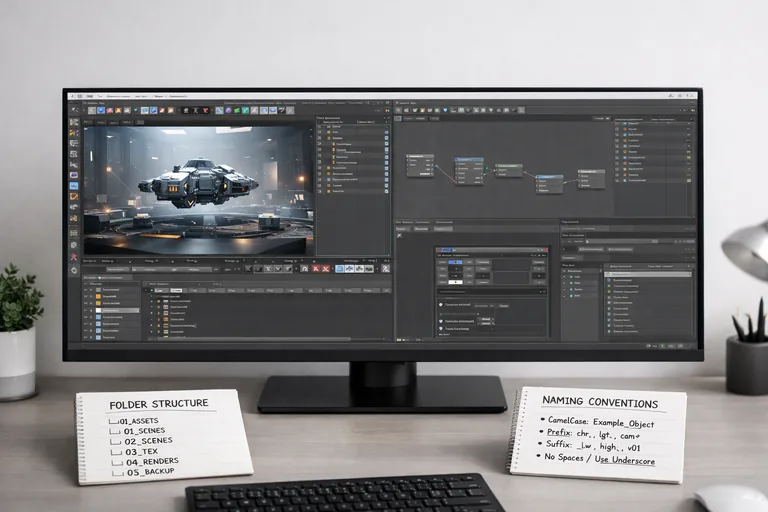Image resolution: width=768 pixels, height=512 pixels.
Task: Click the timeline panel's horizontal scrollbar
Action: pyautogui.click(x=254, y=339)
